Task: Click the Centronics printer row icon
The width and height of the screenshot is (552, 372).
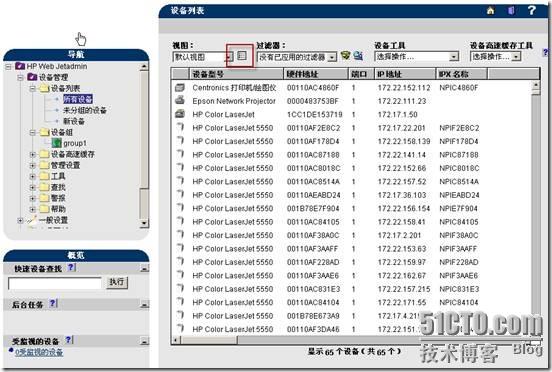Action: pyautogui.click(x=180, y=88)
